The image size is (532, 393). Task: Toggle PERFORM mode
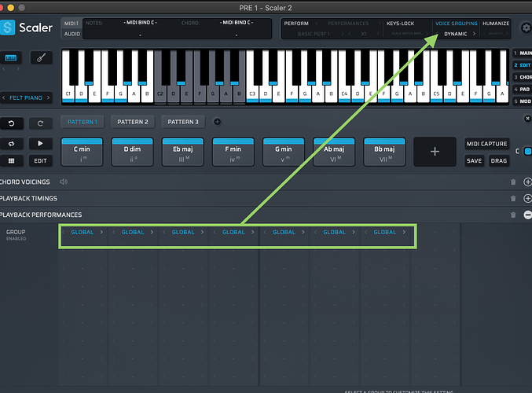pyautogui.click(x=296, y=24)
